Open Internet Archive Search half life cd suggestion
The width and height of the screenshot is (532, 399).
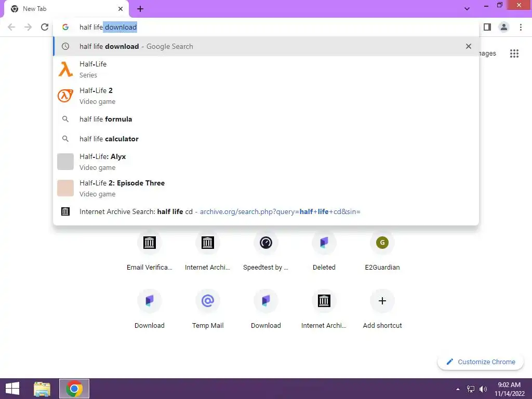[x=266, y=211]
